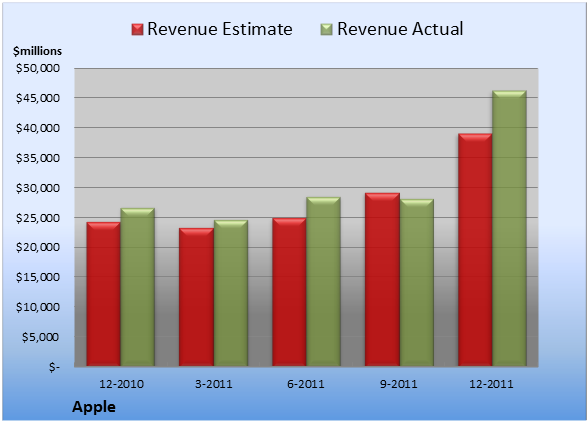Viewport: 588px width, 422px height.
Task: Click the $25,000 axis label
Action: coord(38,218)
